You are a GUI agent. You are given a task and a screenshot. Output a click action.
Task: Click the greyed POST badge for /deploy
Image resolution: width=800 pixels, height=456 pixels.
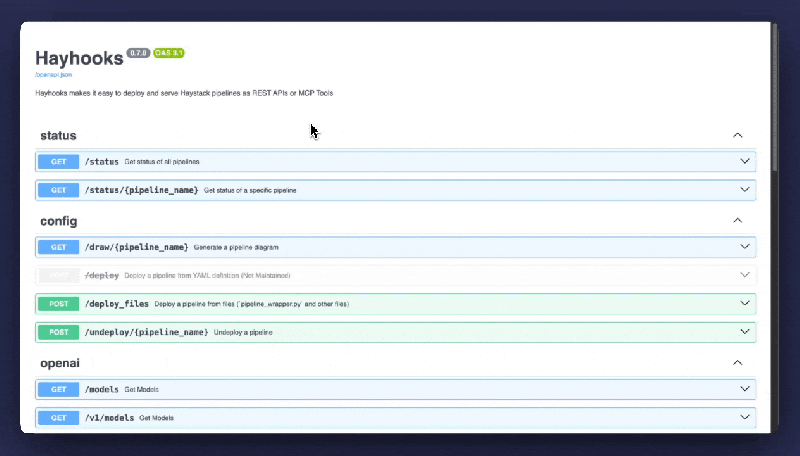[59, 275]
